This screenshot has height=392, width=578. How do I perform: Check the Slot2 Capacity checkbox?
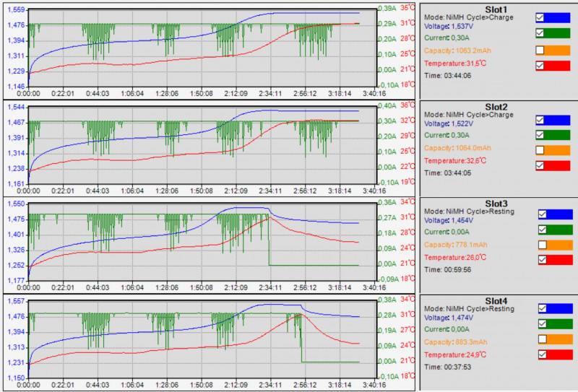[x=540, y=149]
